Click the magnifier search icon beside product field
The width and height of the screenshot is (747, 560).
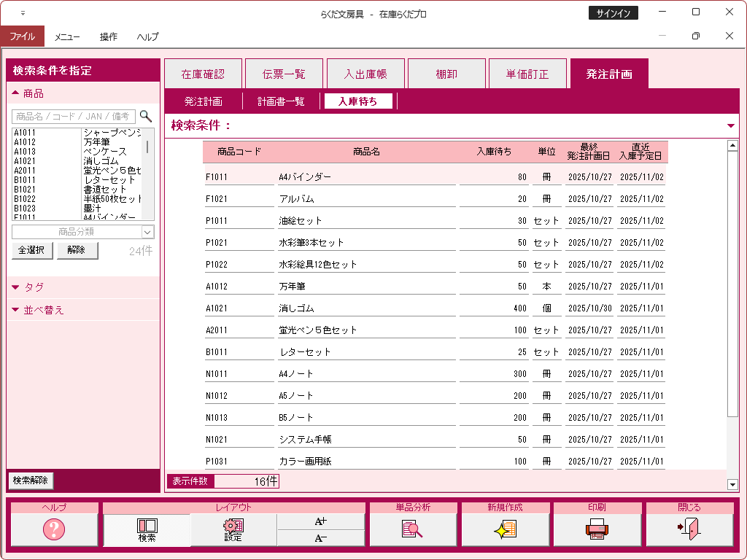[146, 116]
